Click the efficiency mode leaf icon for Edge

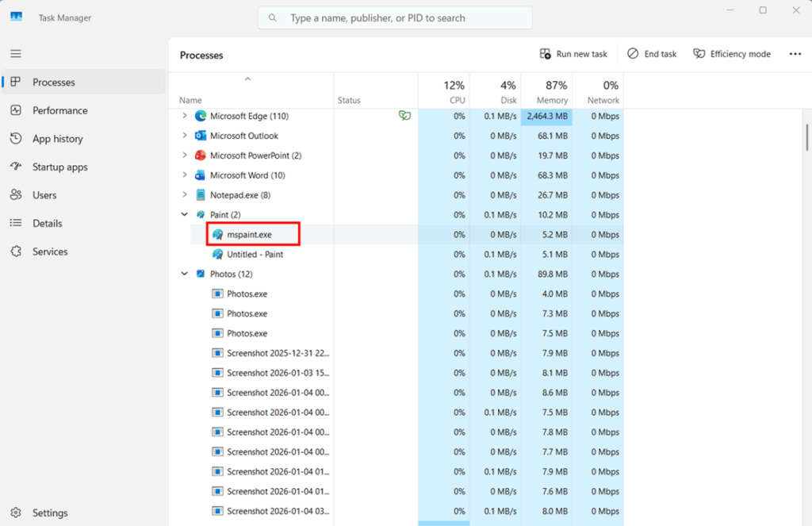[x=405, y=116]
